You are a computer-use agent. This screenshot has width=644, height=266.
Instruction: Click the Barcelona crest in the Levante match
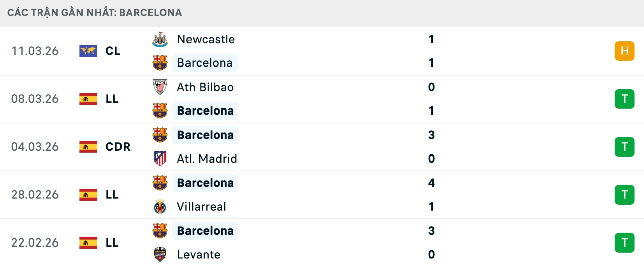pyautogui.click(x=160, y=231)
